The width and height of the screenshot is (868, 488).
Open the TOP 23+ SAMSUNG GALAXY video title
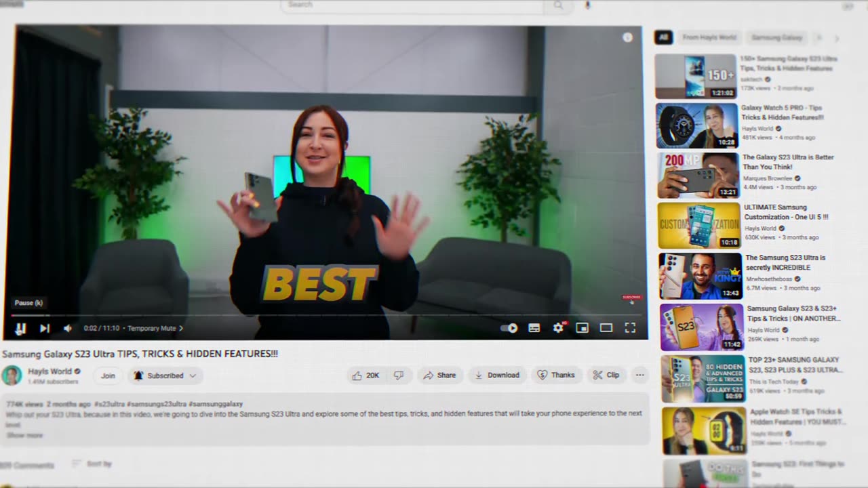[x=795, y=365]
